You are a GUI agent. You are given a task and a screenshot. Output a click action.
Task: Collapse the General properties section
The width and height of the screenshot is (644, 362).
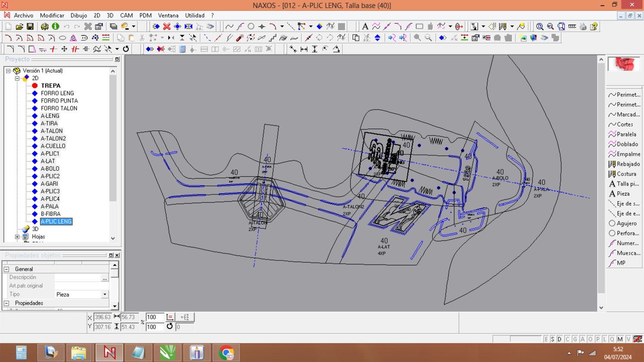click(x=6, y=269)
